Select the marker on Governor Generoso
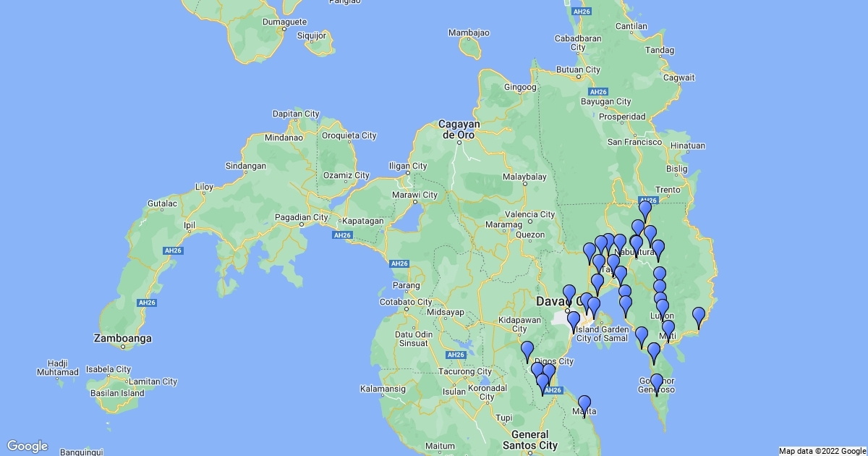Screen dimensions: 868x456 [657, 383]
